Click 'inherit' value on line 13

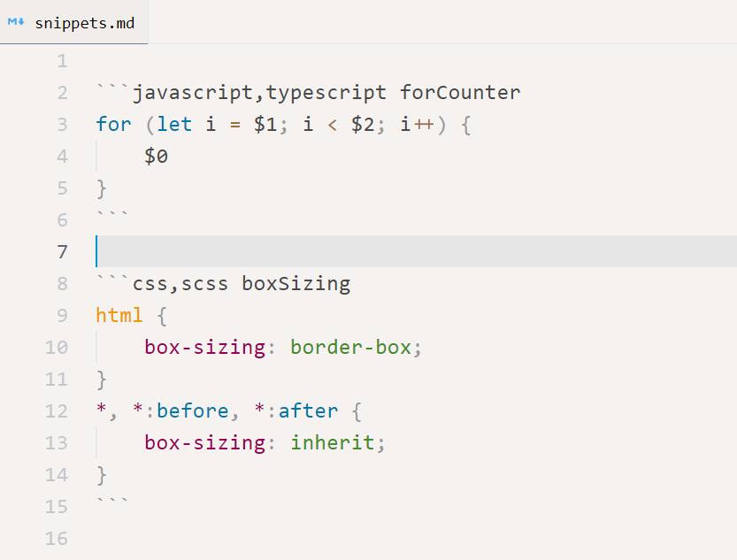[333, 442]
